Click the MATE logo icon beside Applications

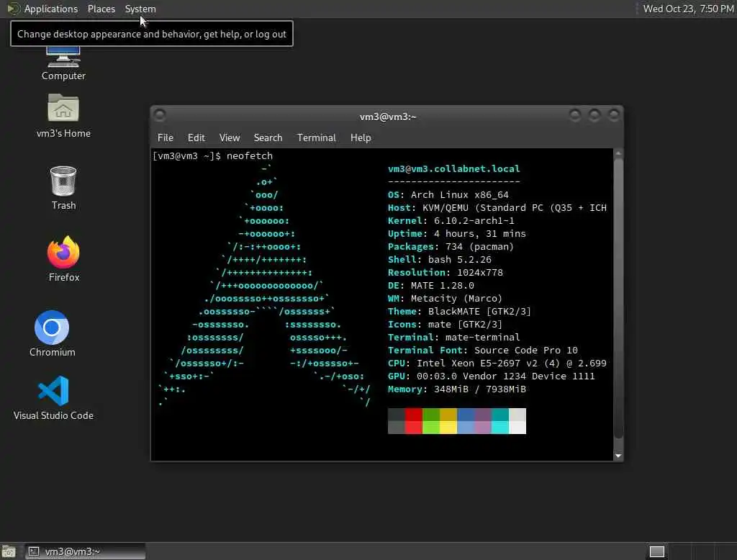[13, 9]
